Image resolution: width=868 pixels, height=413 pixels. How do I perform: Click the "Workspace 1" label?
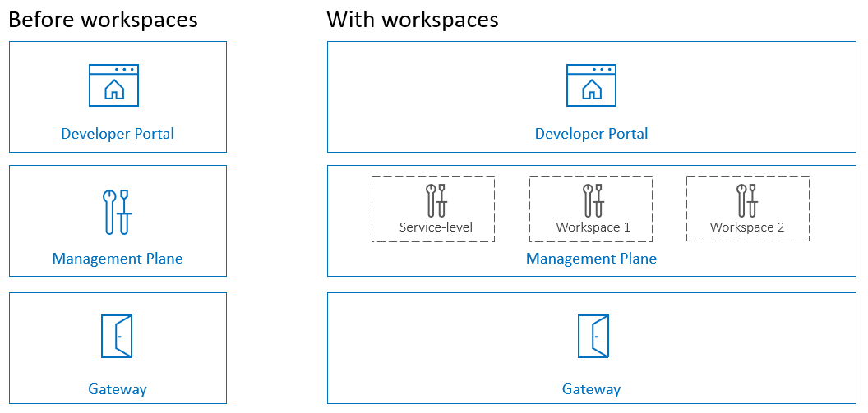(593, 227)
